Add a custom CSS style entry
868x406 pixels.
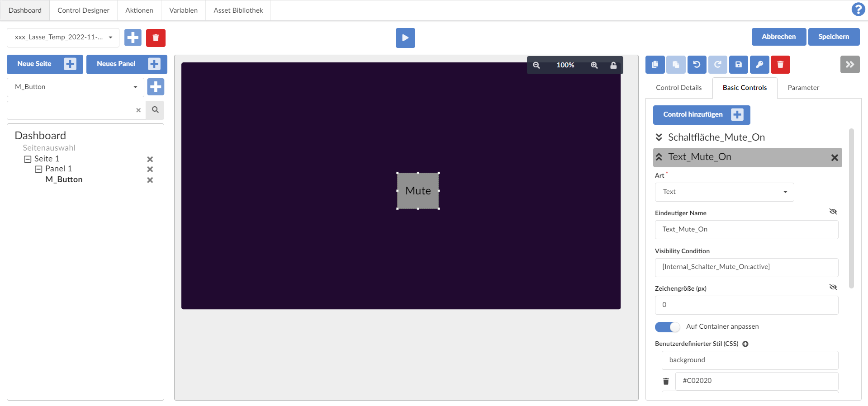(745, 344)
